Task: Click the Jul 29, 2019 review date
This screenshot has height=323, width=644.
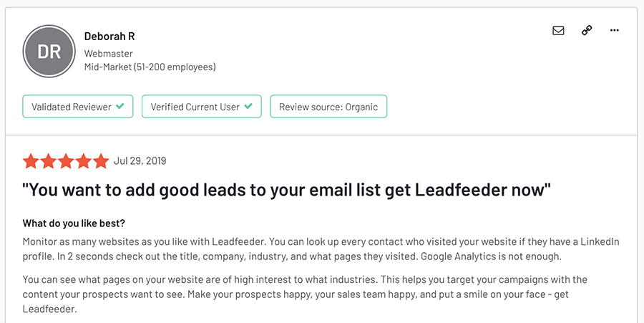Action: (140, 161)
